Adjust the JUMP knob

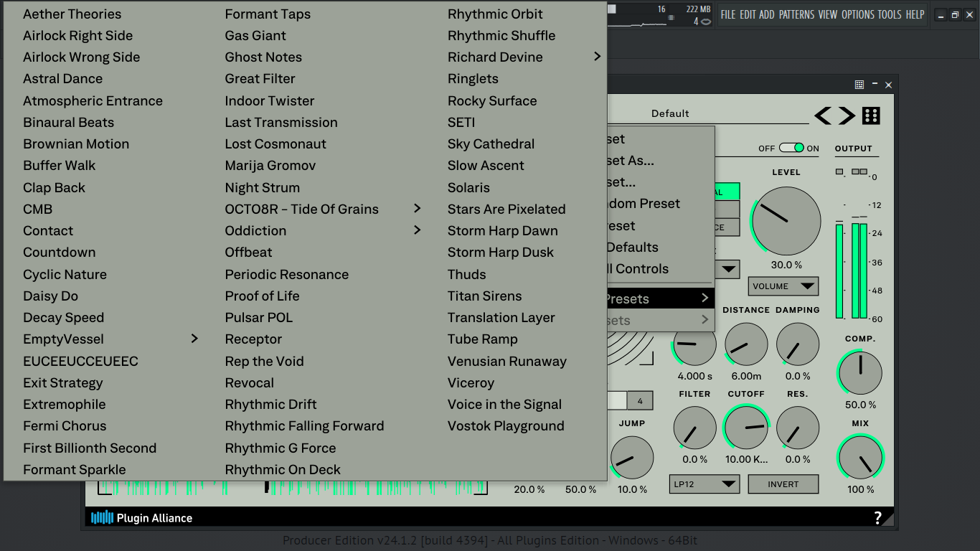tap(632, 457)
